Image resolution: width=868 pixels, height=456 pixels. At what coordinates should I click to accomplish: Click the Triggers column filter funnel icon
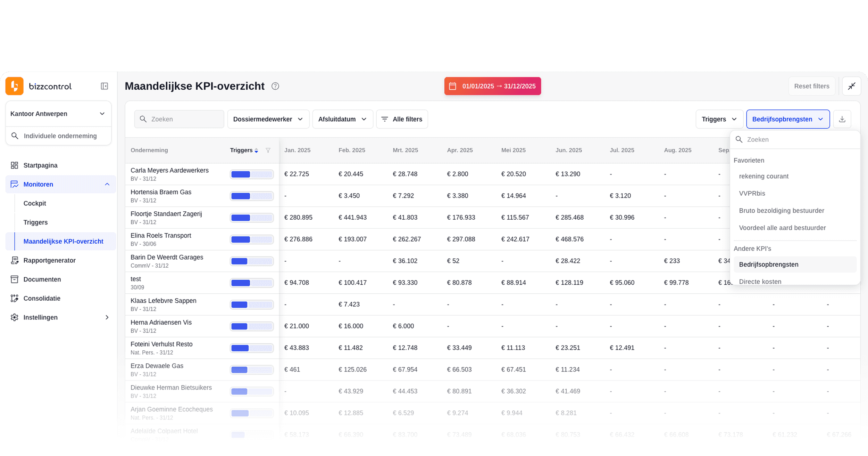tap(268, 150)
